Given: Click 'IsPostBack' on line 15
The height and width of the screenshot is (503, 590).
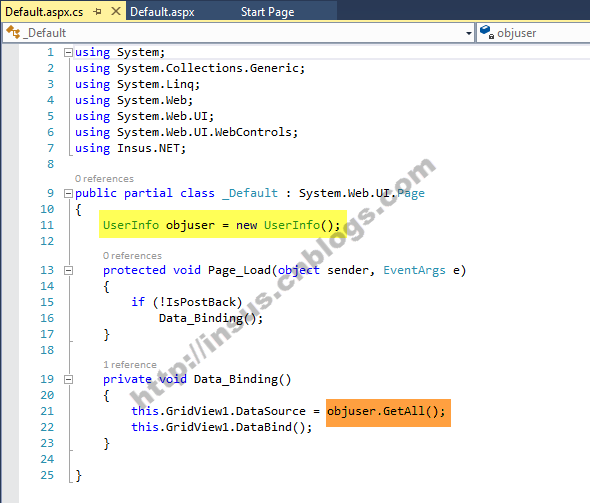Looking at the screenshot, I should 201,302.
